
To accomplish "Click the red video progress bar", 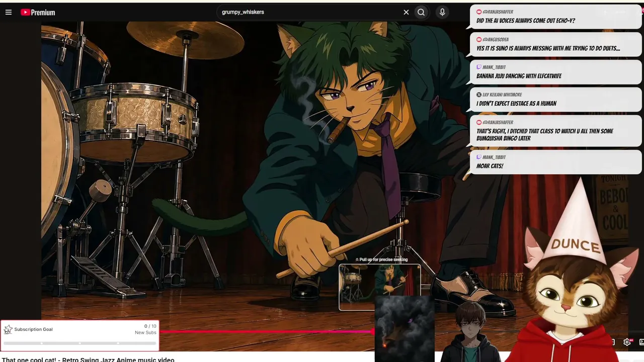I will click(267, 331).
